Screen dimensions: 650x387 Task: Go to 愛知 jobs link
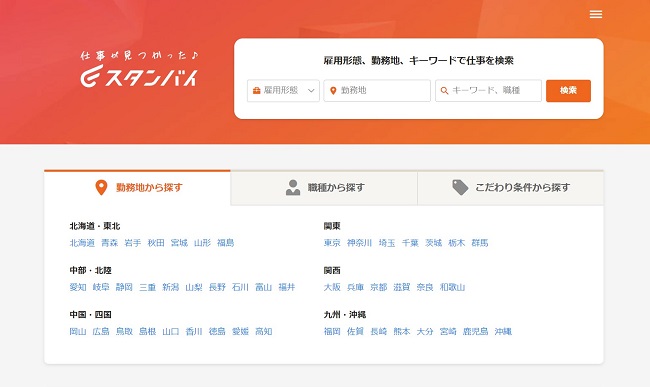(78, 287)
